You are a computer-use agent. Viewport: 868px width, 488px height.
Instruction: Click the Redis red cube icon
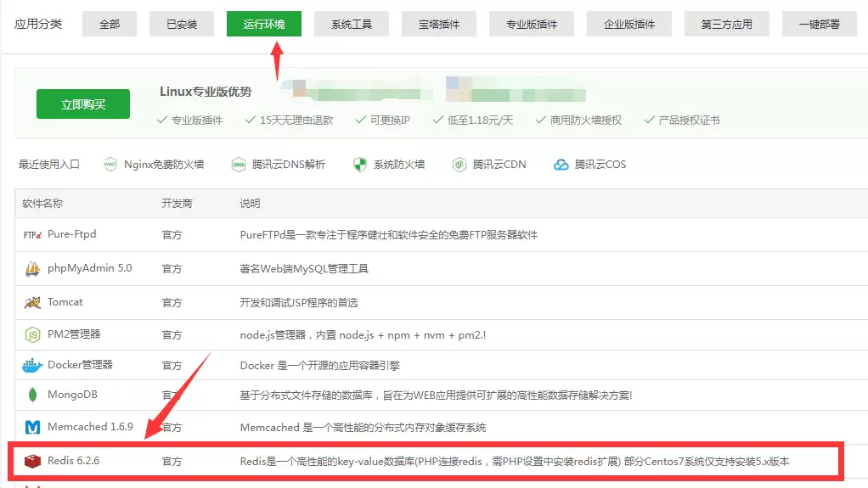click(x=32, y=461)
